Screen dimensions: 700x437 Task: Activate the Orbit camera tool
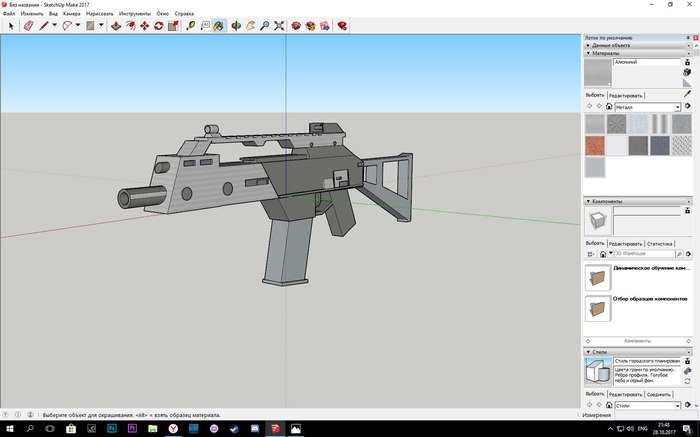235,26
